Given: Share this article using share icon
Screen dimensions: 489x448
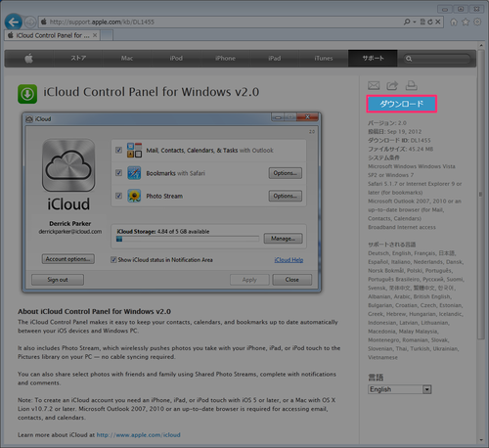Looking at the screenshot, I should tap(392, 85).
